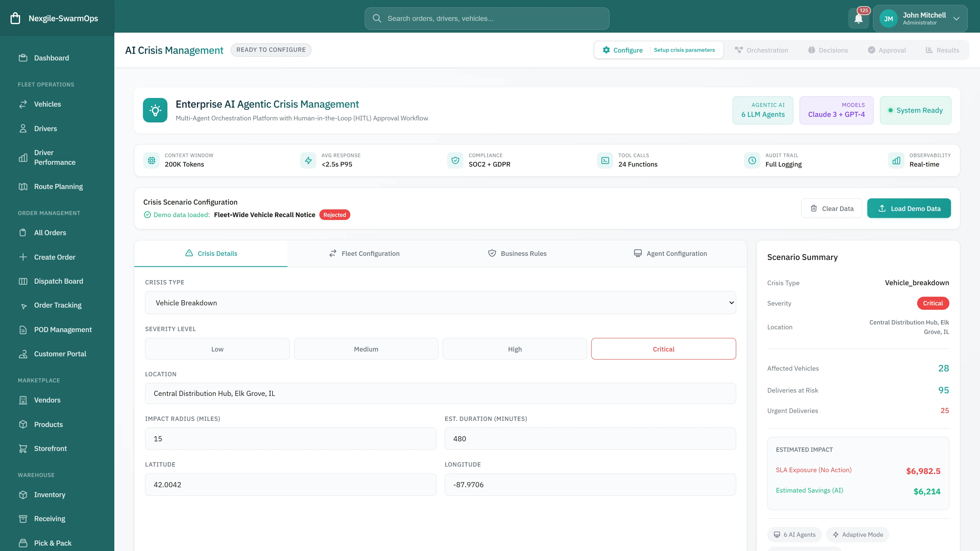Click inside the Latitude input field

(x=290, y=484)
